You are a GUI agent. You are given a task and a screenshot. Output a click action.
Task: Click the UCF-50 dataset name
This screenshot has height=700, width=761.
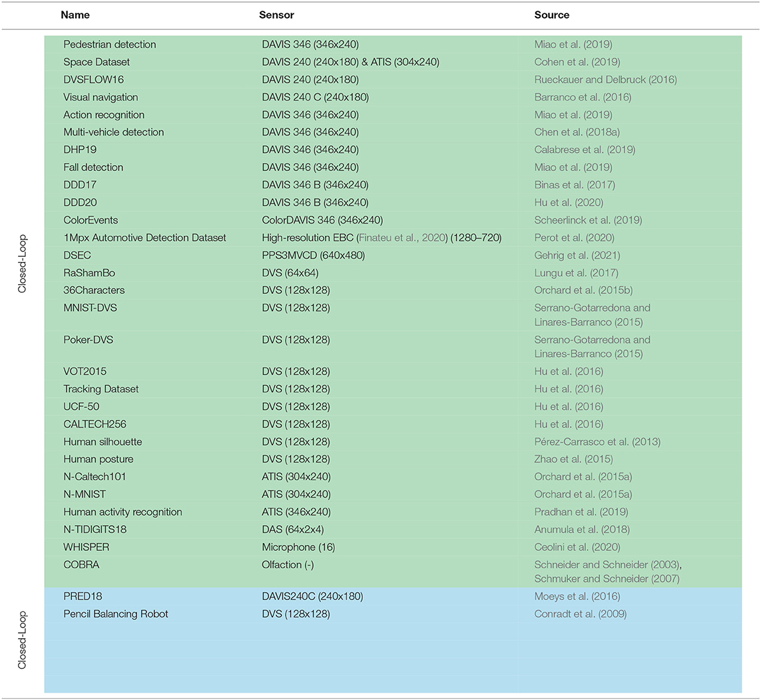pyautogui.click(x=81, y=407)
